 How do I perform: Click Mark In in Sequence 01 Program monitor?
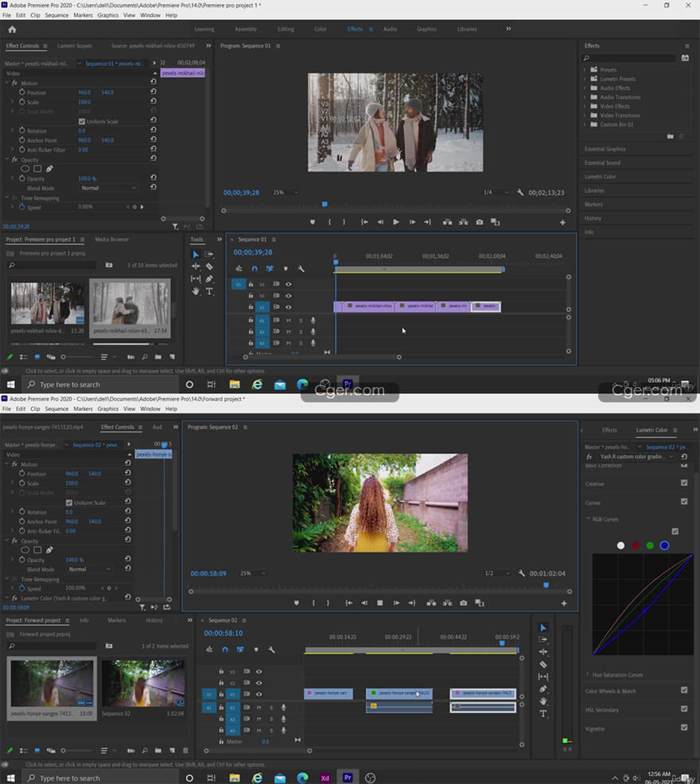pyautogui.click(x=329, y=222)
